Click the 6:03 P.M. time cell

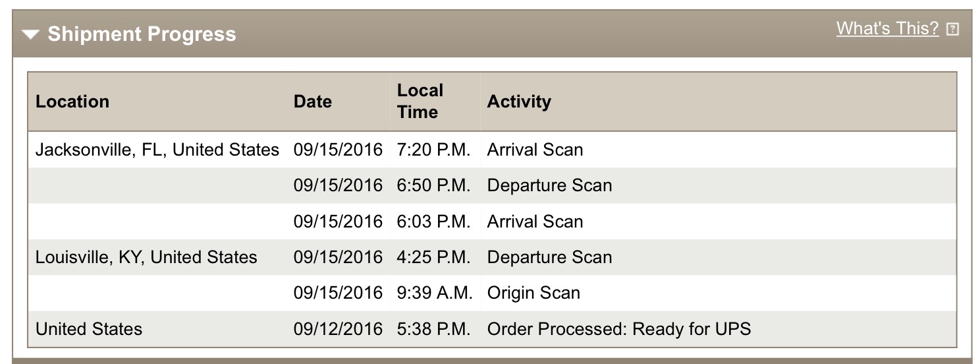pos(433,222)
